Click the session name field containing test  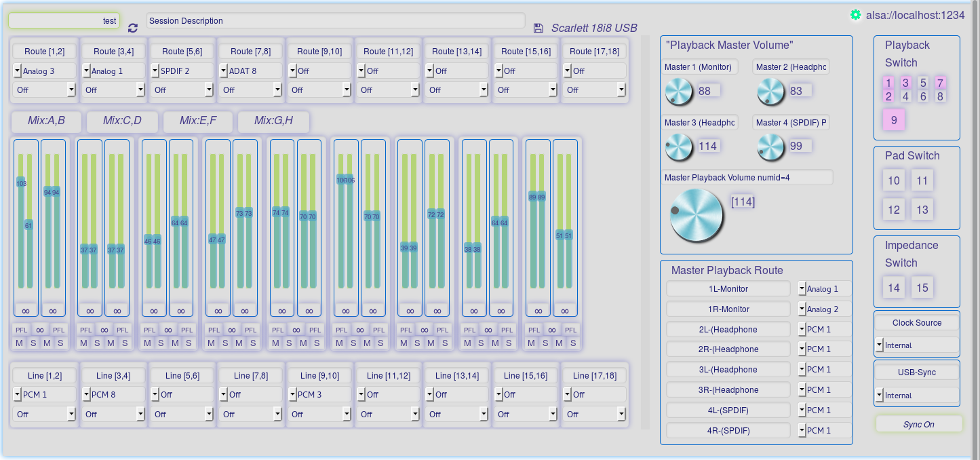pos(64,21)
